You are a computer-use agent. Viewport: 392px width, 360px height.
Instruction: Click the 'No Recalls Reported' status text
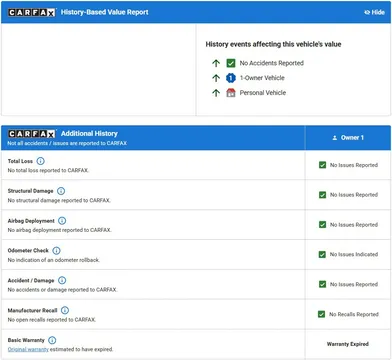tap(354, 314)
